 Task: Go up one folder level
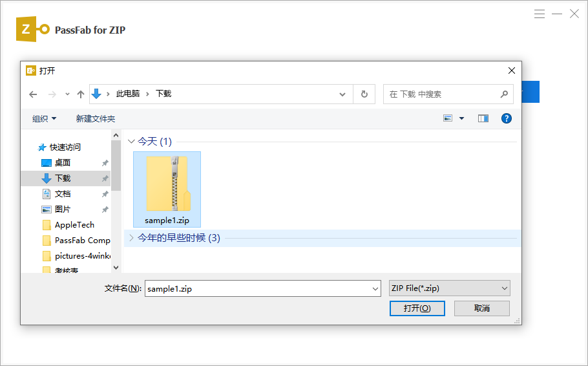pos(81,94)
